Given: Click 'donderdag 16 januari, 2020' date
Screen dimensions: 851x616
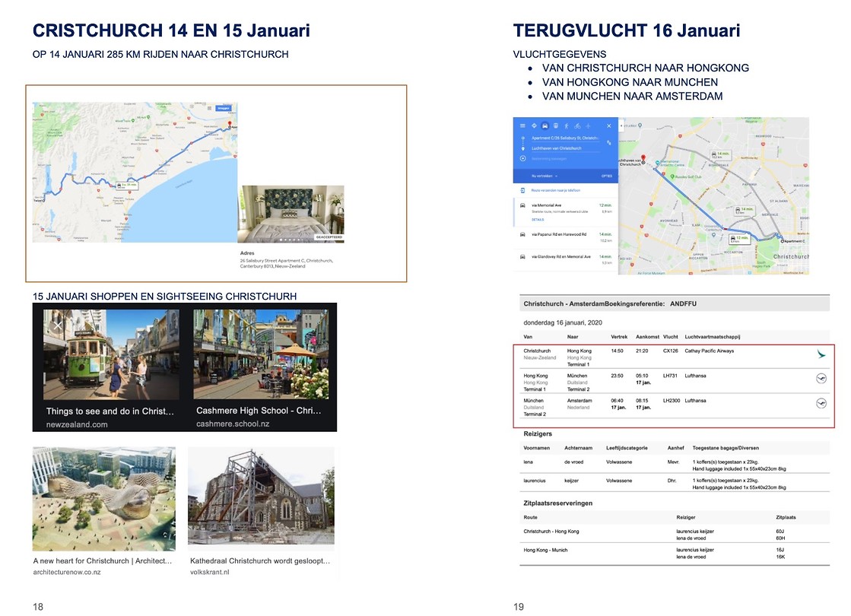Looking at the screenshot, I should coord(562,322).
